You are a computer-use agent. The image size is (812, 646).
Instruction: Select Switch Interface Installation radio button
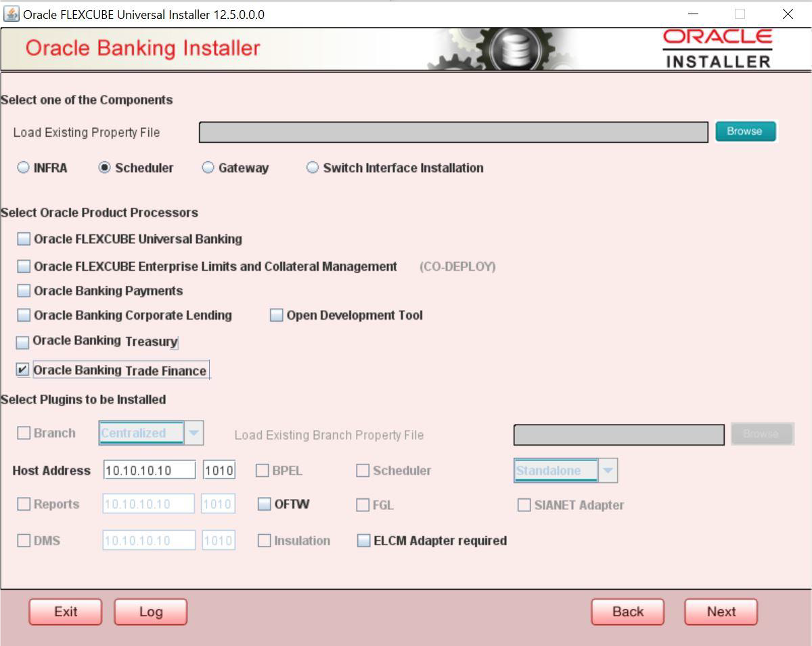[x=313, y=168]
